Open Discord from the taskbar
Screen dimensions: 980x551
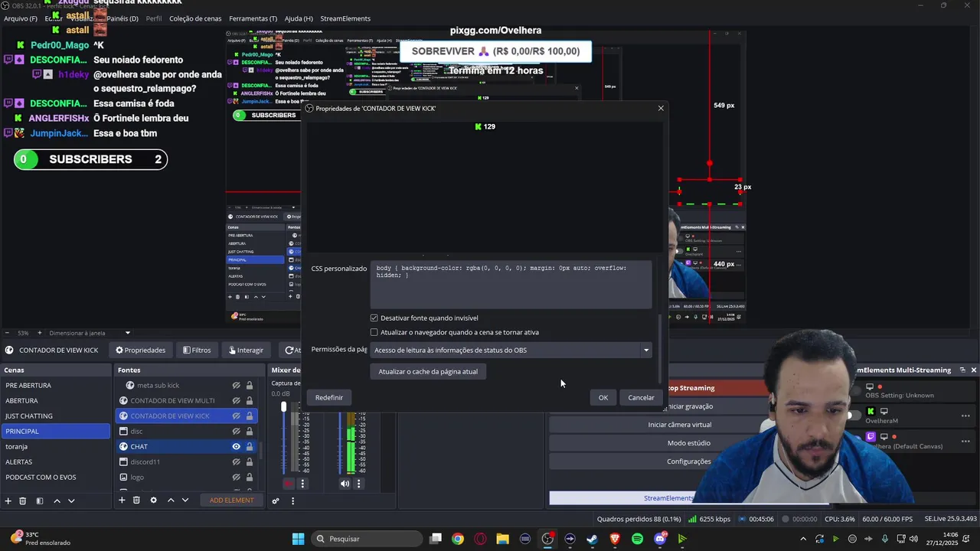660,539
